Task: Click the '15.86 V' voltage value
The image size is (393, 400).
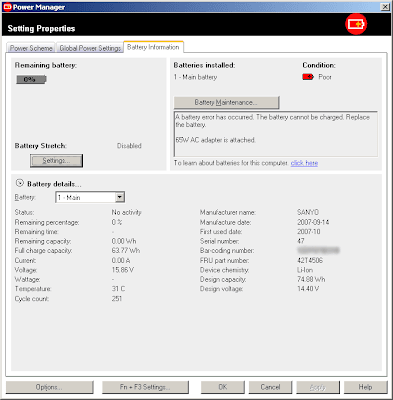Action: click(122, 270)
